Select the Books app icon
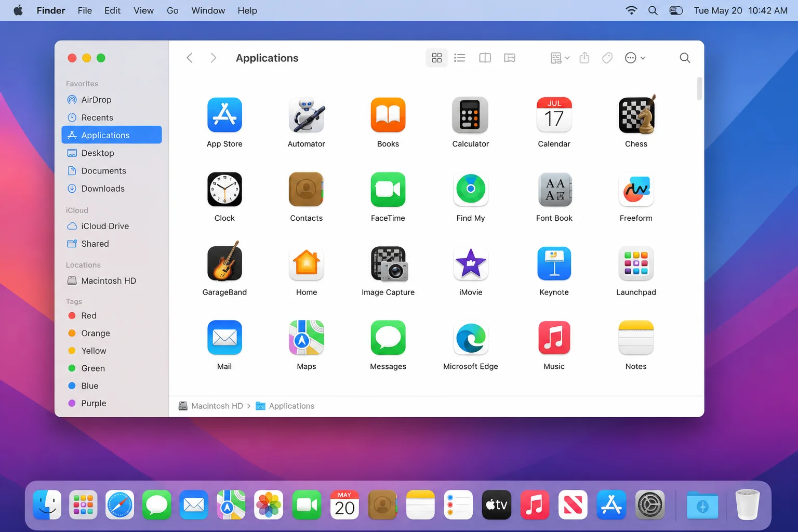 388,115
